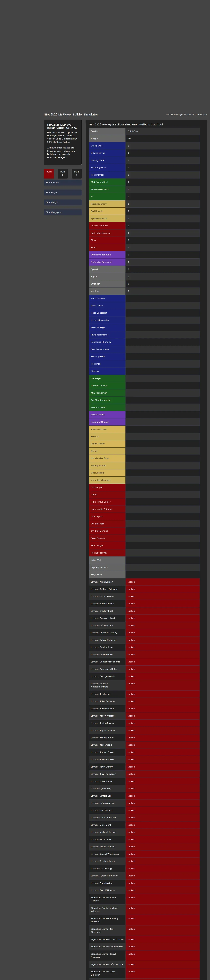The image size is (210, 980).
Task: Select the Post Control attribute row
Action: [144, 175]
